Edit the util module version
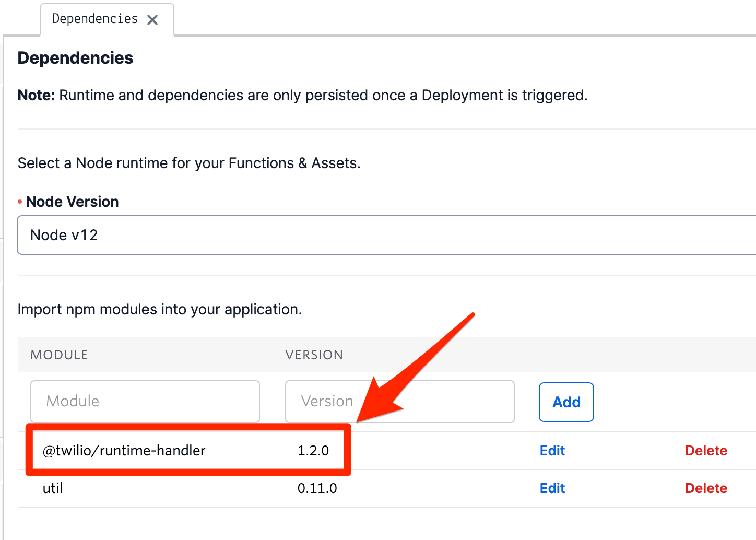The image size is (756, 540). [552, 488]
